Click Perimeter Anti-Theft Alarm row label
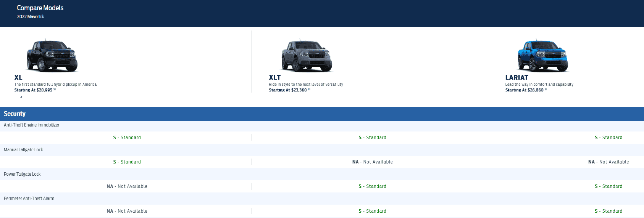The image size is (644, 218). click(x=29, y=199)
